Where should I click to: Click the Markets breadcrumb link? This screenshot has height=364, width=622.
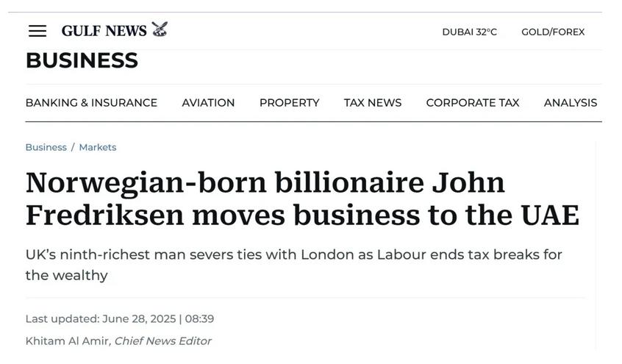(x=98, y=147)
